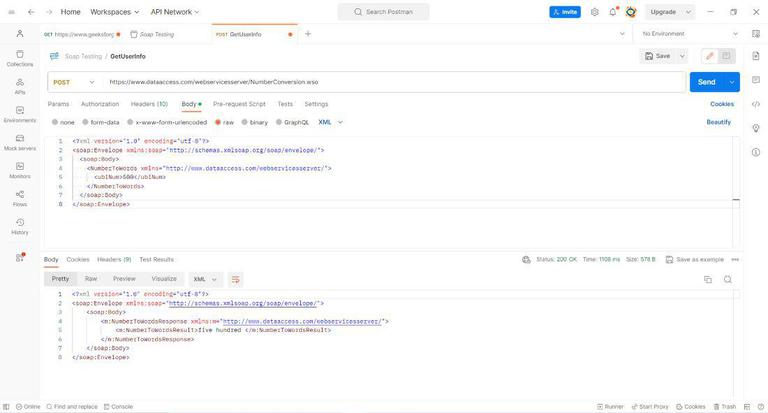Open the Monitors sidebar panel
The image size is (768, 413).
(20, 170)
